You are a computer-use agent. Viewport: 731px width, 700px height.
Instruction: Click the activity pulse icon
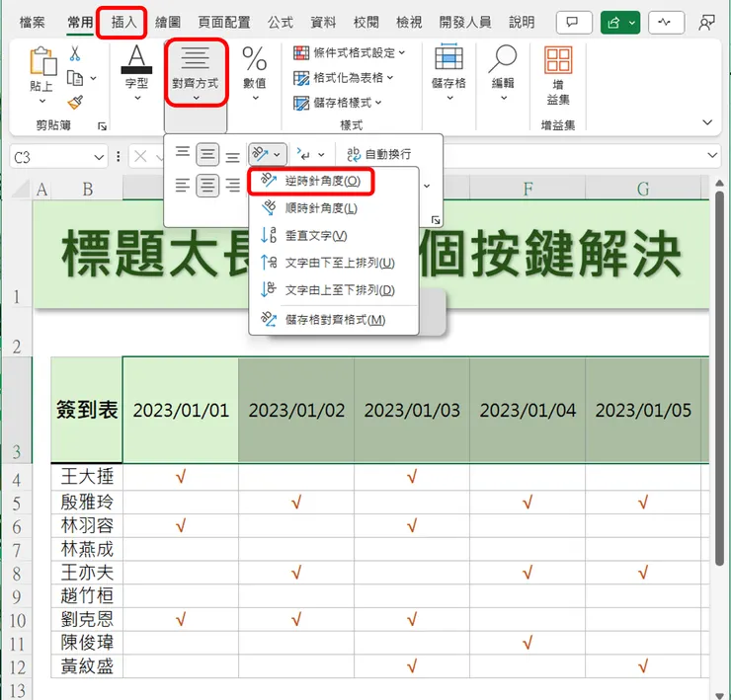[665, 23]
